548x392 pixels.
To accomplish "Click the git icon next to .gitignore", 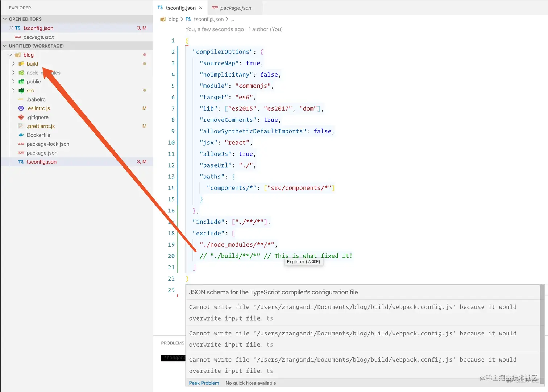I will pos(21,117).
